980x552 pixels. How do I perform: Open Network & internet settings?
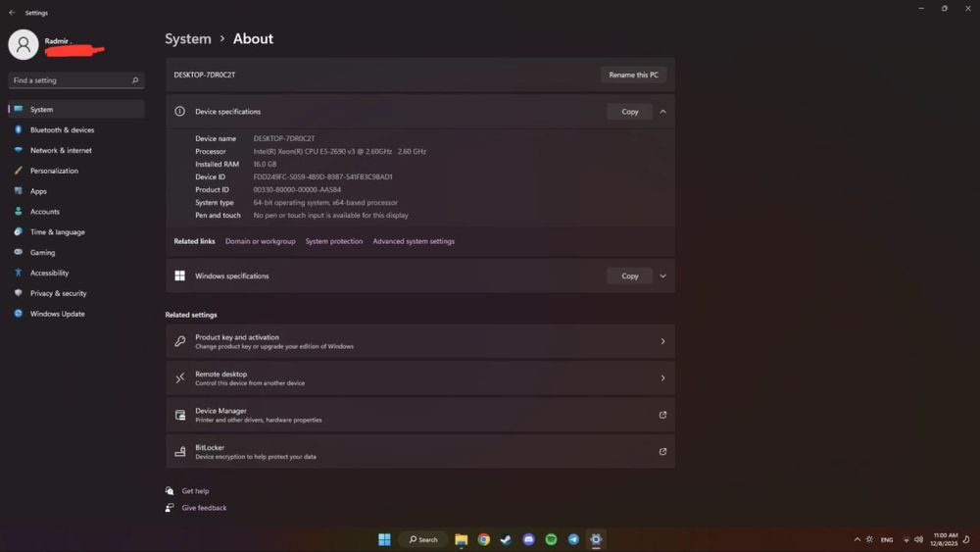pyautogui.click(x=76, y=150)
